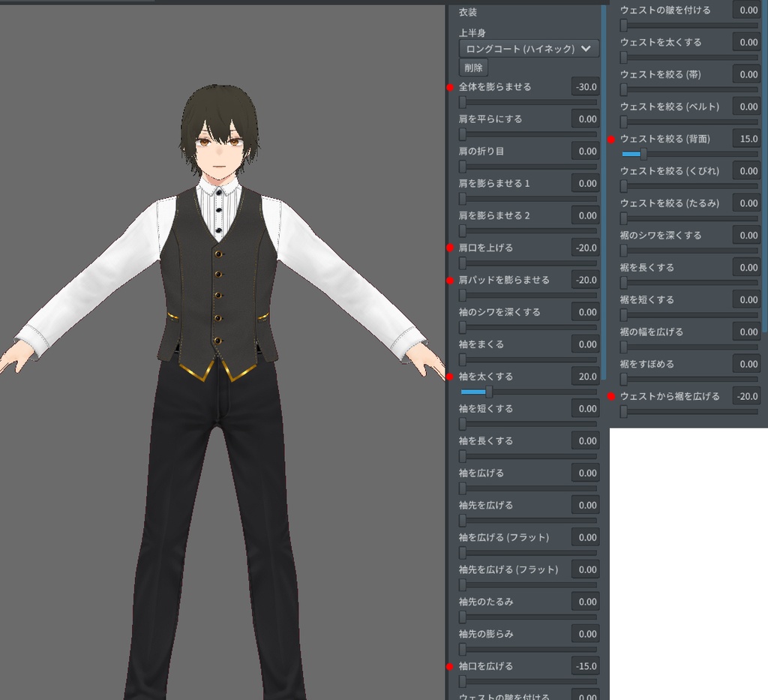The image size is (768, 700).
Task: Click the ウェストを絞る (ベルト) value field
Action: pyautogui.click(x=746, y=107)
